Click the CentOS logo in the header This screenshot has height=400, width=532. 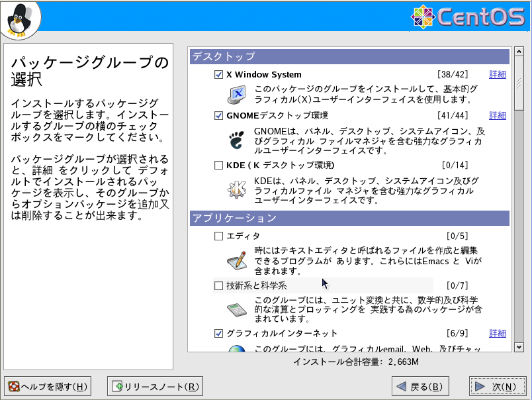[x=468, y=17]
